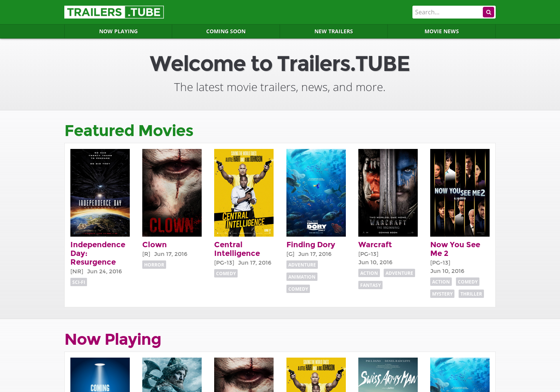
Task: Click the HORROR tag under Clown
Action: (x=154, y=265)
